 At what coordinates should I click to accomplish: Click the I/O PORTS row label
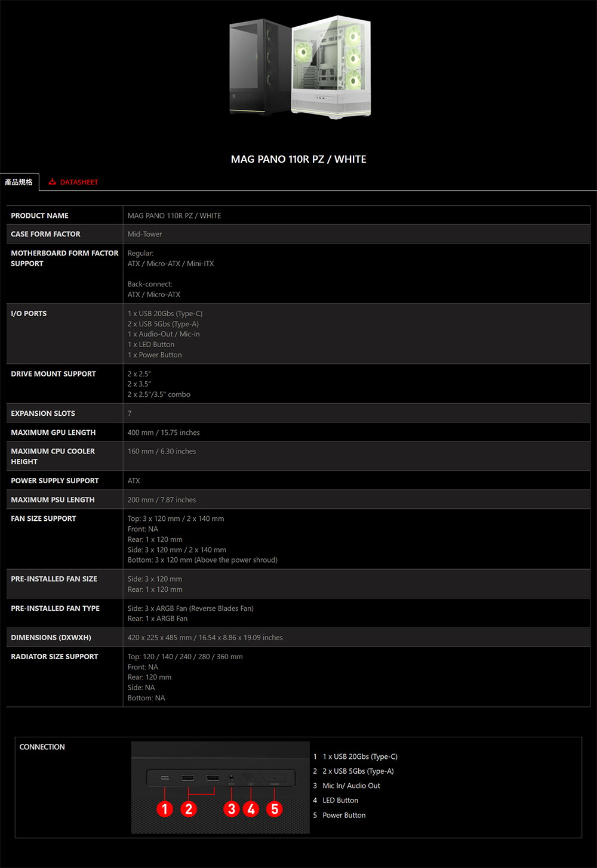(x=29, y=313)
